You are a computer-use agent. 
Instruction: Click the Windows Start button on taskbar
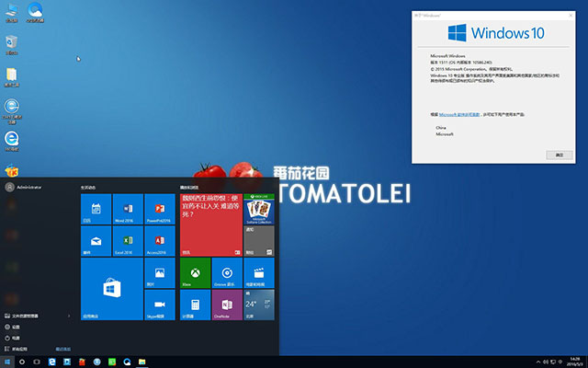point(7,362)
